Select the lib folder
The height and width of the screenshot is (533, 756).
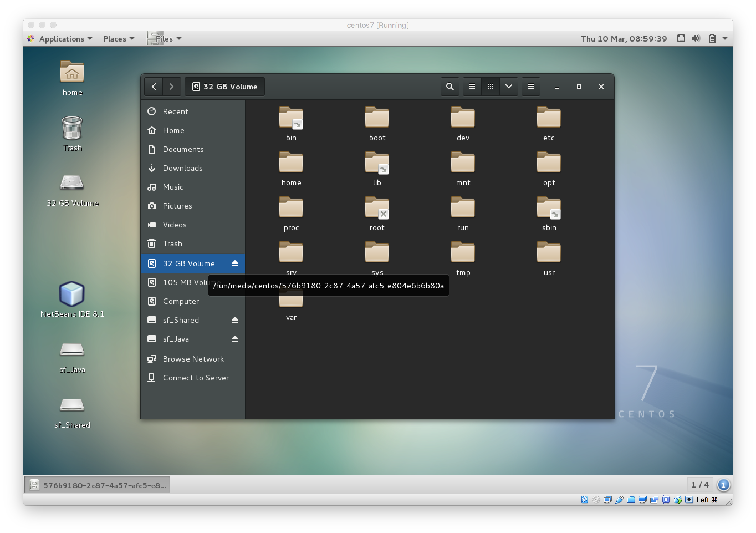click(377, 169)
